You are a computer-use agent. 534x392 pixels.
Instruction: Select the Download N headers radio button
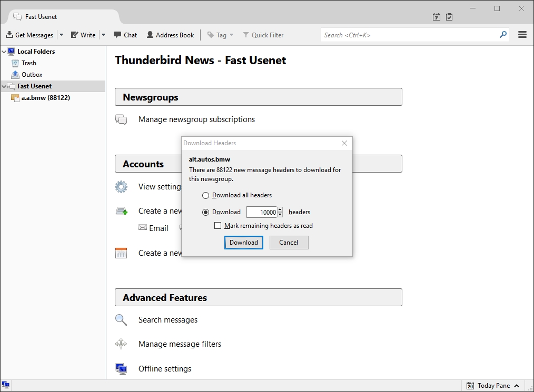coord(205,213)
